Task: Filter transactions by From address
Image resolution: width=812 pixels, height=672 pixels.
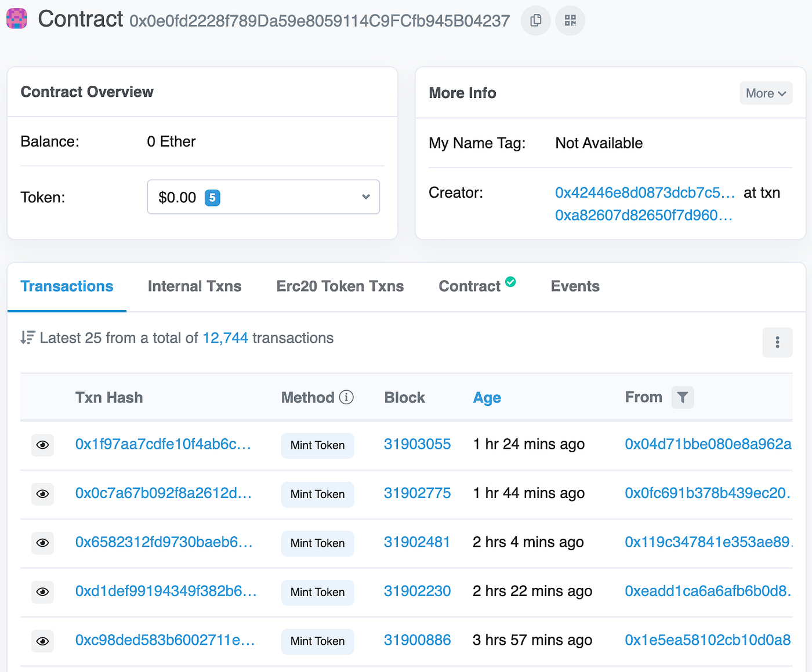Action: coord(683,397)
